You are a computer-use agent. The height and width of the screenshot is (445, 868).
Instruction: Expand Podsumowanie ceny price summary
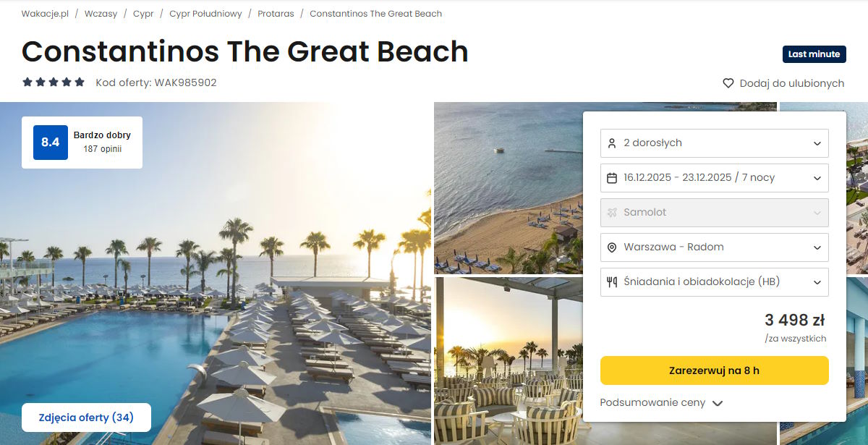tap(661, 403)
